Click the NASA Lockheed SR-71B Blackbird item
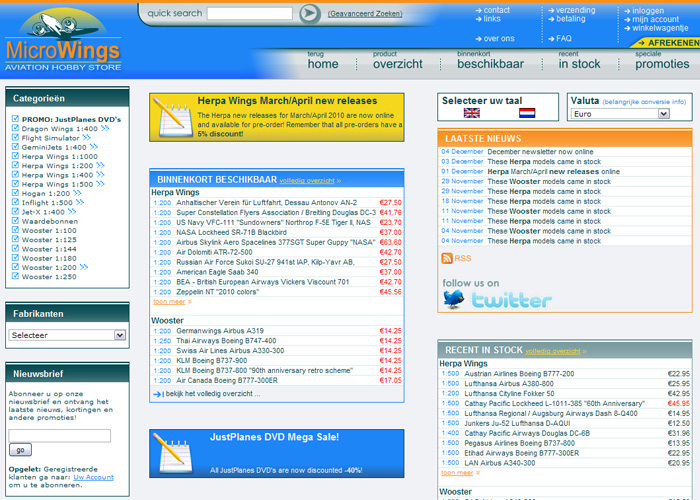700x500 pixels. point(231,233)
